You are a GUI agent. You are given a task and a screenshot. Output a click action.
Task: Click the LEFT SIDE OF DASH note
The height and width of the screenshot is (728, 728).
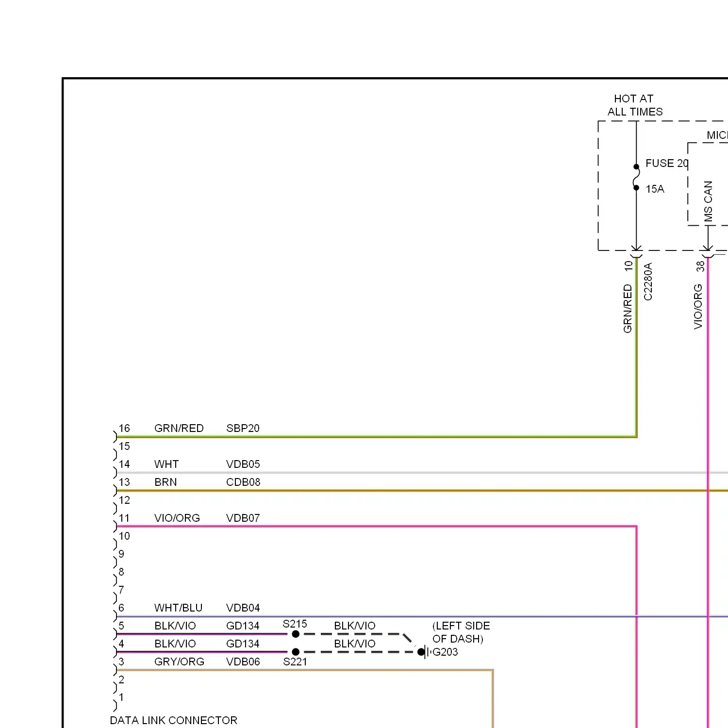(x=461, y=632)
